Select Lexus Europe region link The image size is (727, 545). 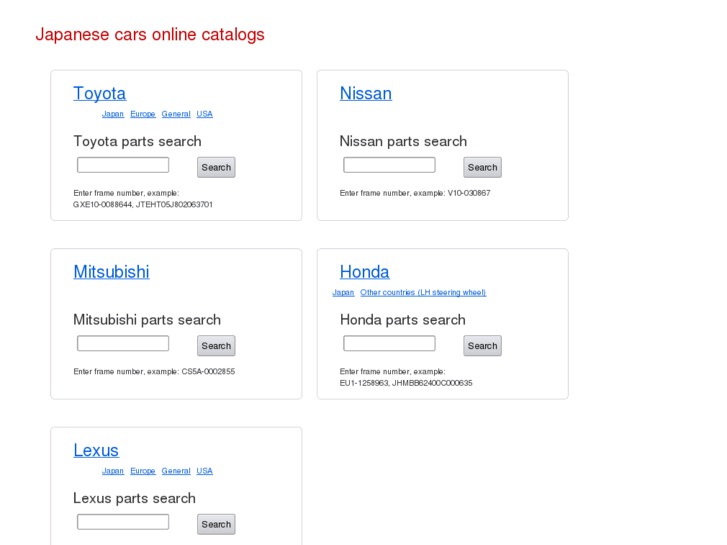[x=143, y=471]
